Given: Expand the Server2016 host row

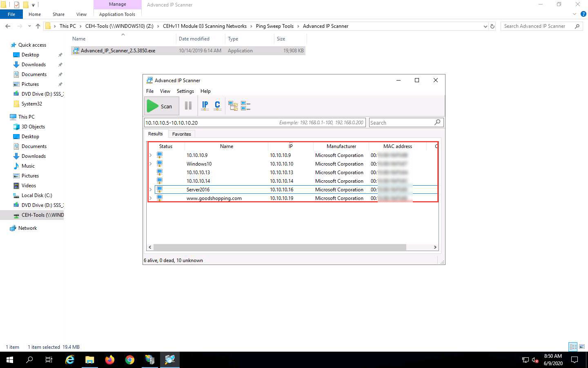Looking at the screenshot, I should (x=150, y=190).
